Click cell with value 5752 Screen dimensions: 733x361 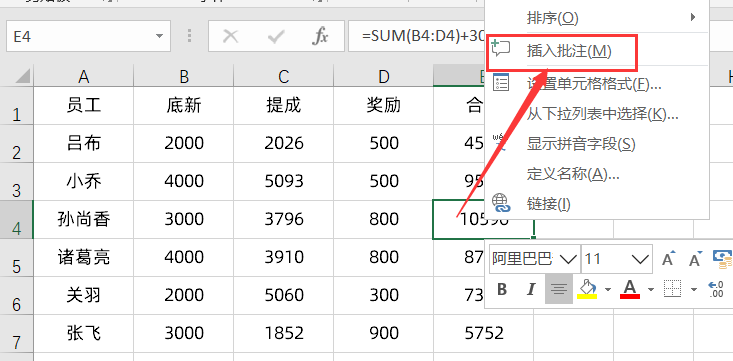[x=484, y=333]
